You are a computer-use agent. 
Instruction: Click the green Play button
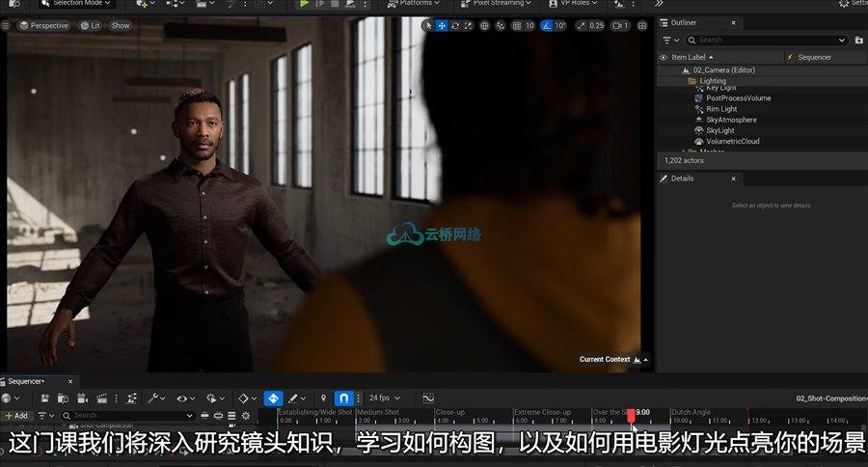point(304,3)
